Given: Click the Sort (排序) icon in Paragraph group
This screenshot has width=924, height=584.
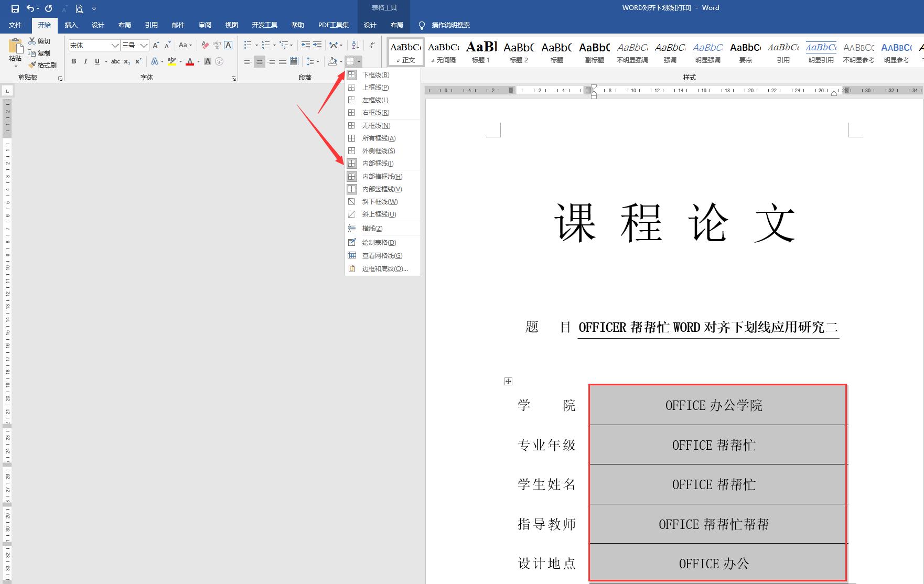Looking at the screenshot, I should (x=356, y=45).
